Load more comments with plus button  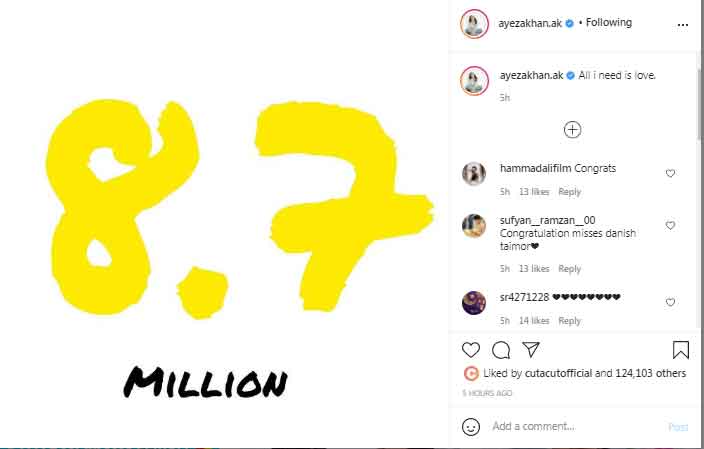click(x=572, y=129)
